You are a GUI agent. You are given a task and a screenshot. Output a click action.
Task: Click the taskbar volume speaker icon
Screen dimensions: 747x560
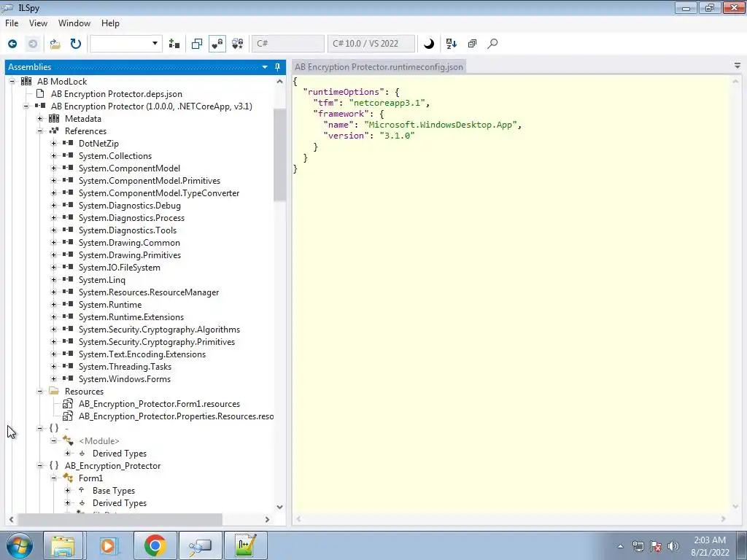pos(673,546)
